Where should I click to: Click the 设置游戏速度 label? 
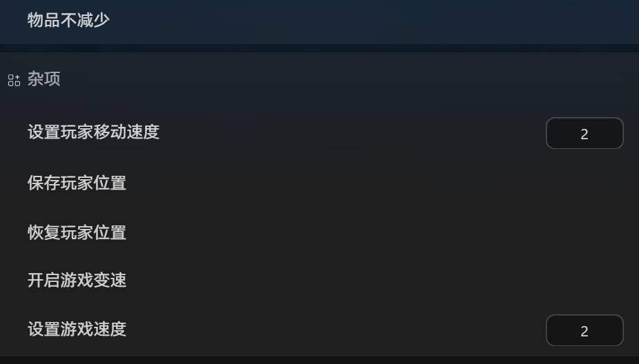point(77,330)
